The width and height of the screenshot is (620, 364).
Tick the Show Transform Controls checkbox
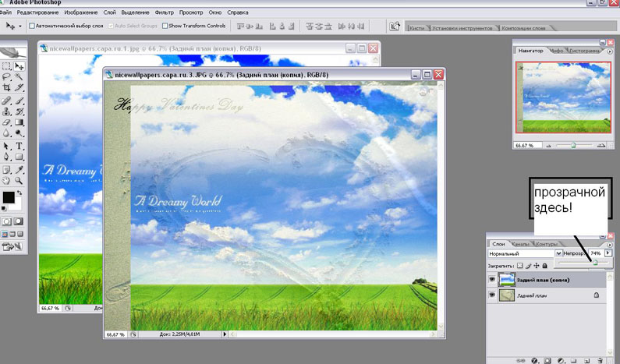[x=165, y=26]
